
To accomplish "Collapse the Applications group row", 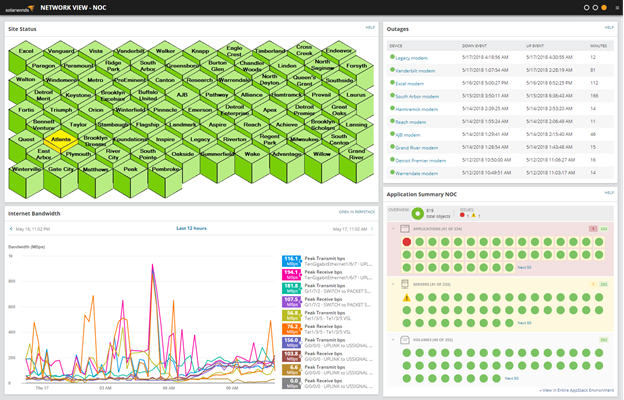I will 393,229.
